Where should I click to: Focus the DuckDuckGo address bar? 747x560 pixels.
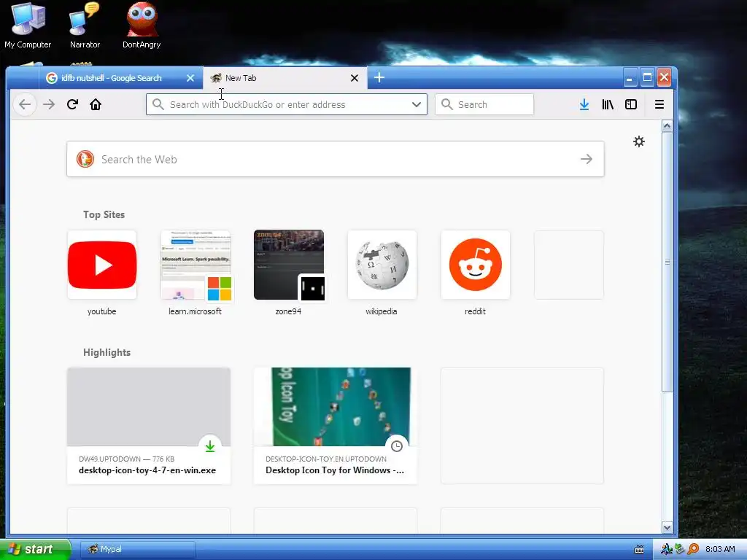tap(286, 104)
